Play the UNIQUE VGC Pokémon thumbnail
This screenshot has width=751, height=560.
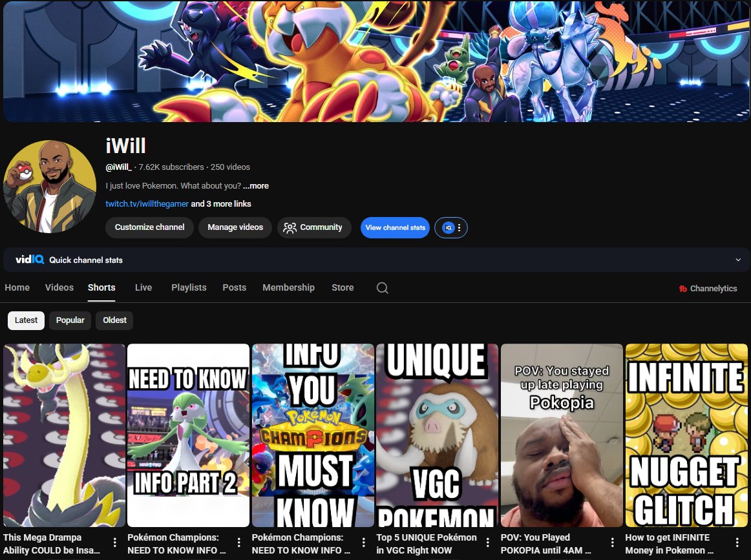[438, 435]
